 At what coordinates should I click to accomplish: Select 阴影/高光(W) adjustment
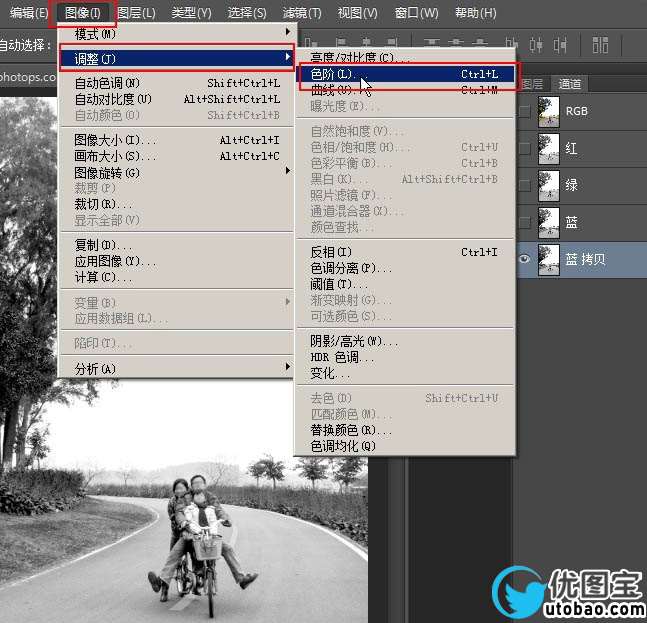tap(405, 341)
